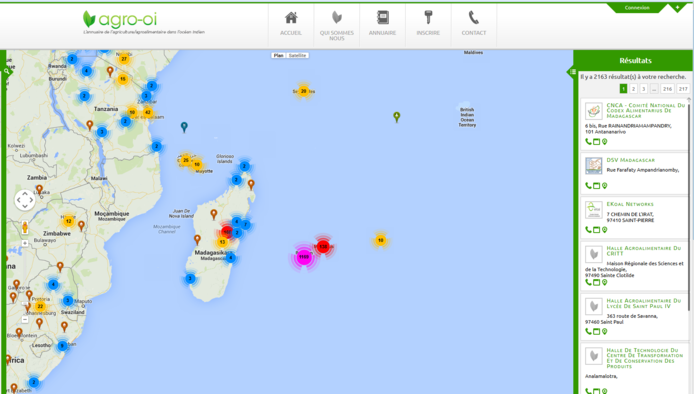Viewport: 694px width, 394px height.
Task: Click the phone icon for CNCA
Action: tap(588, 142)
